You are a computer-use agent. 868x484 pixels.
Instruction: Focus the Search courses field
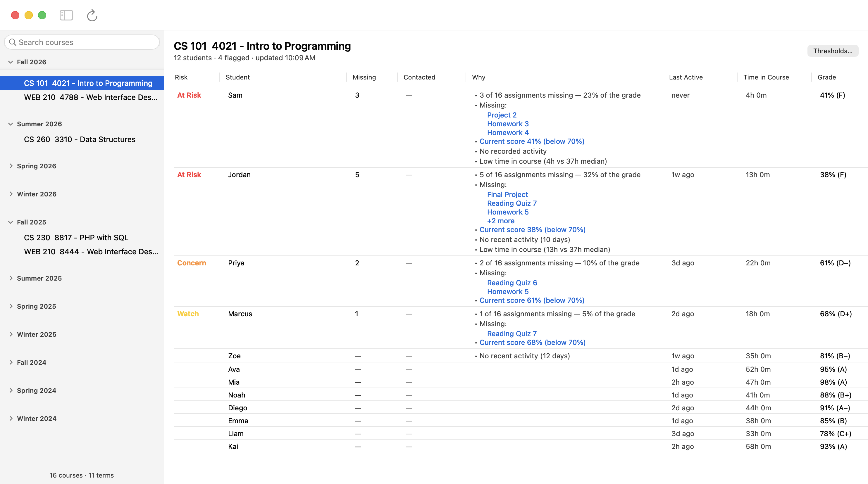pos(82,42)
